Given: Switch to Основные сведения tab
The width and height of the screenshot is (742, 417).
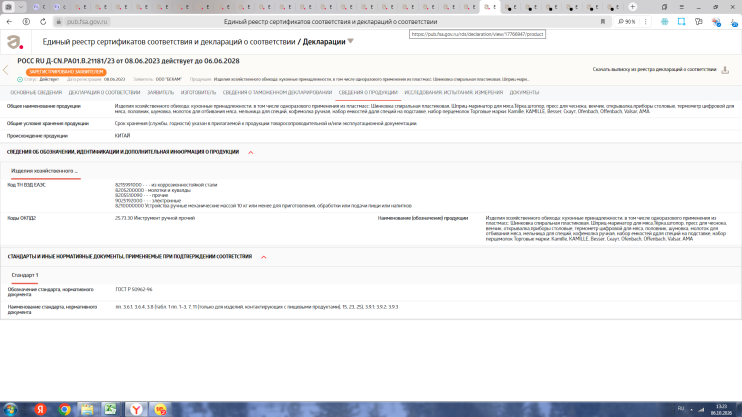Looking at the screenshot, I should tap(36, 93).
